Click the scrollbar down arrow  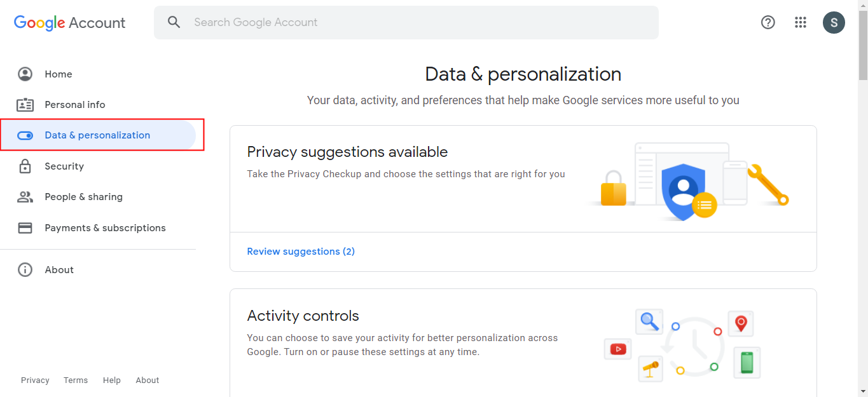click(x=862, y=391)
